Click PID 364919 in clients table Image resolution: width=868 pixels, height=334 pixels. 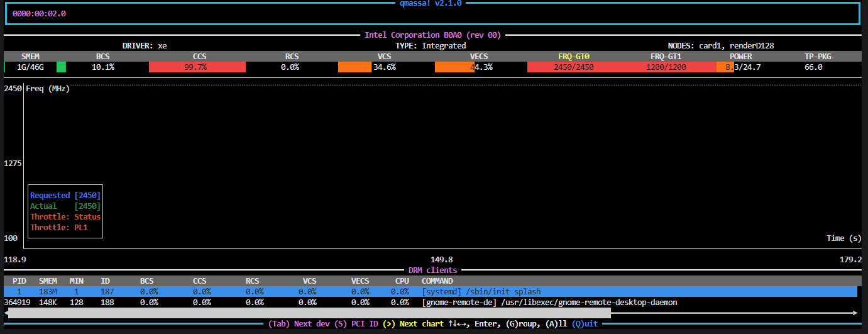coord(17,303)
